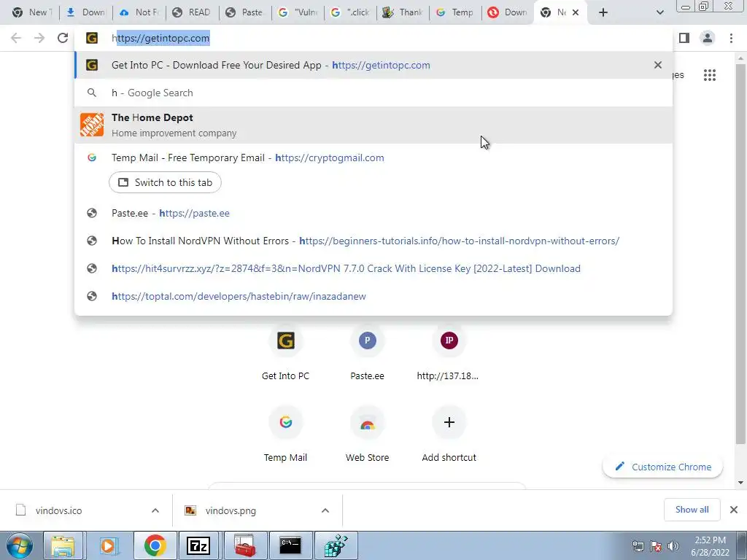Switch to first New Tab tab
This screenshot has height=560, width=747.
coord(32,12)
